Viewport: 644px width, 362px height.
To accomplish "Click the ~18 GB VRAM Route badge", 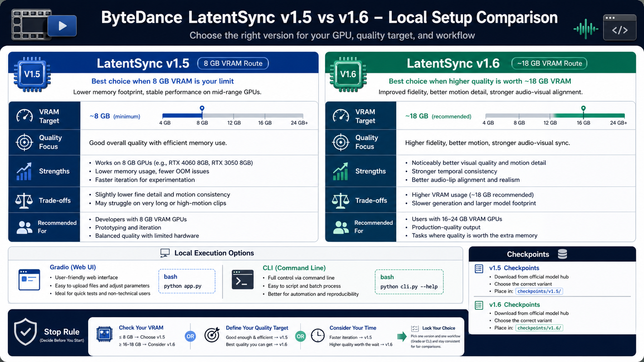I will pyautogui.click(x=549, y=63).
